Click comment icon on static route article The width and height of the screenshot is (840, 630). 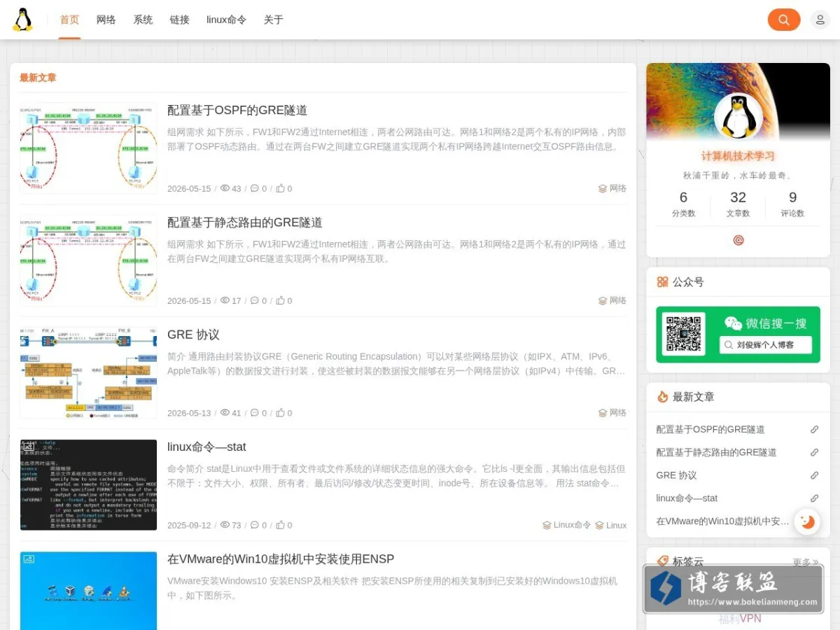click(x=255, y=300)
